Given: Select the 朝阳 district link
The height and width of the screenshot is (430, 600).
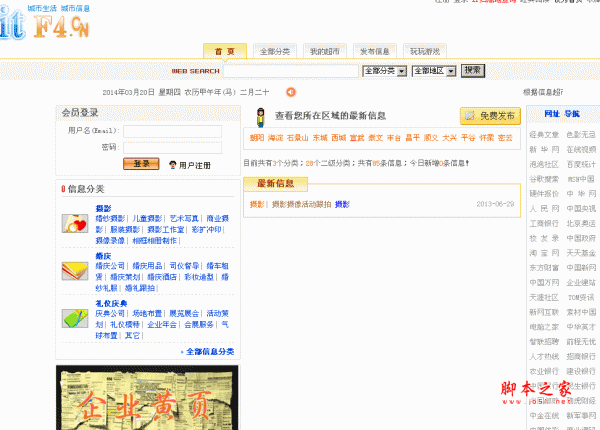Looking at the screenshot, I should [x=257, y=138].
